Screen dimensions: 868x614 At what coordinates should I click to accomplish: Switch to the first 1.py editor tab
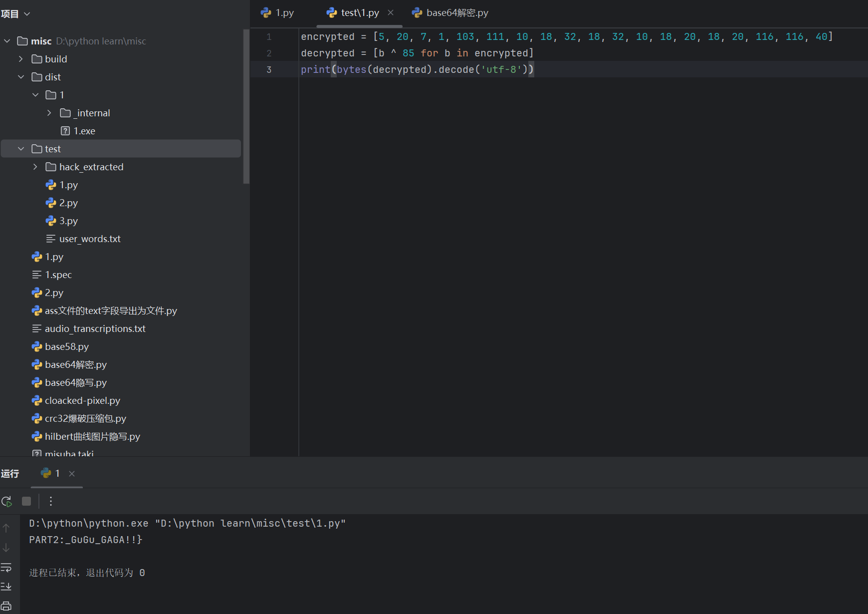(278, 13)
